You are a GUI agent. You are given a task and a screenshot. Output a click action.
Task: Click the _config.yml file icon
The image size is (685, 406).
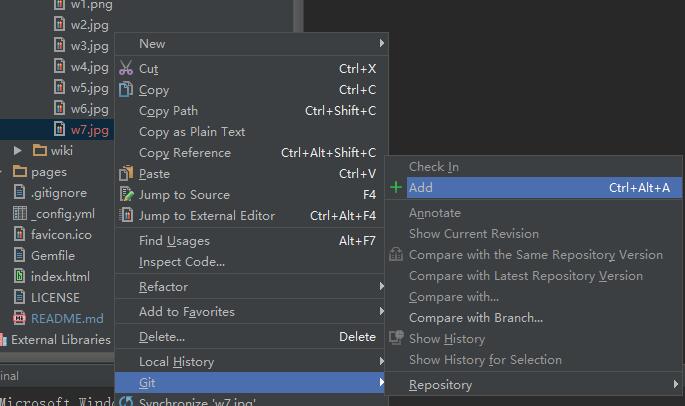(x=20, y=214)
